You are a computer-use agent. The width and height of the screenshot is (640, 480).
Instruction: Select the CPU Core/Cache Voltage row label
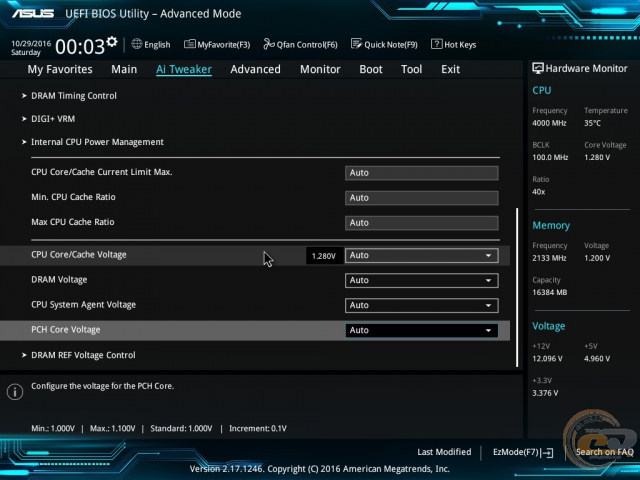click(79, 255)
